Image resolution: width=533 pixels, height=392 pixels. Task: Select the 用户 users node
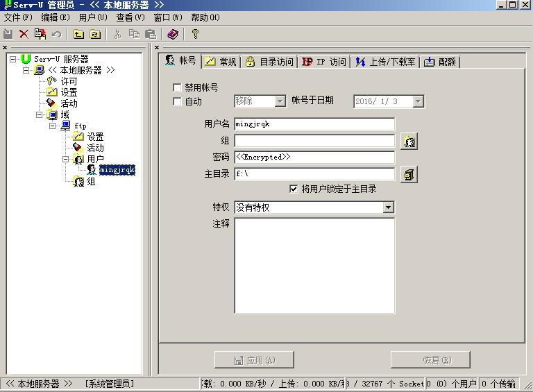95,160
